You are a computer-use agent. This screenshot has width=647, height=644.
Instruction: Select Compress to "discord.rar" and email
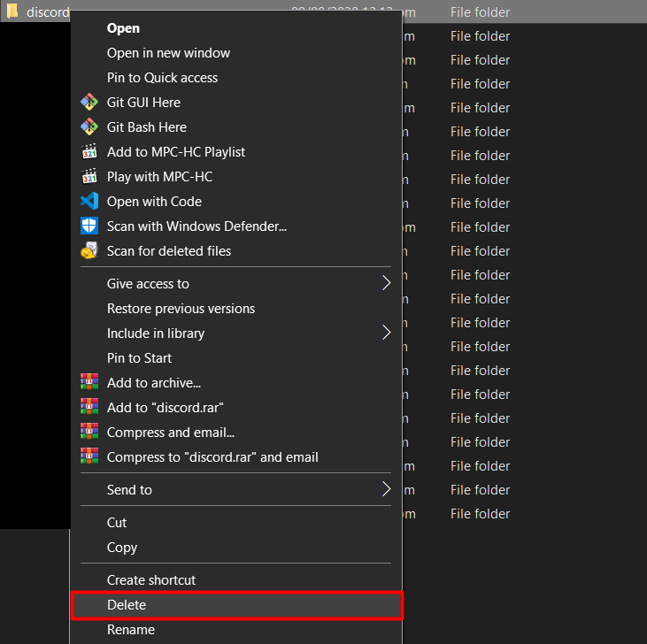click(212, 457)
